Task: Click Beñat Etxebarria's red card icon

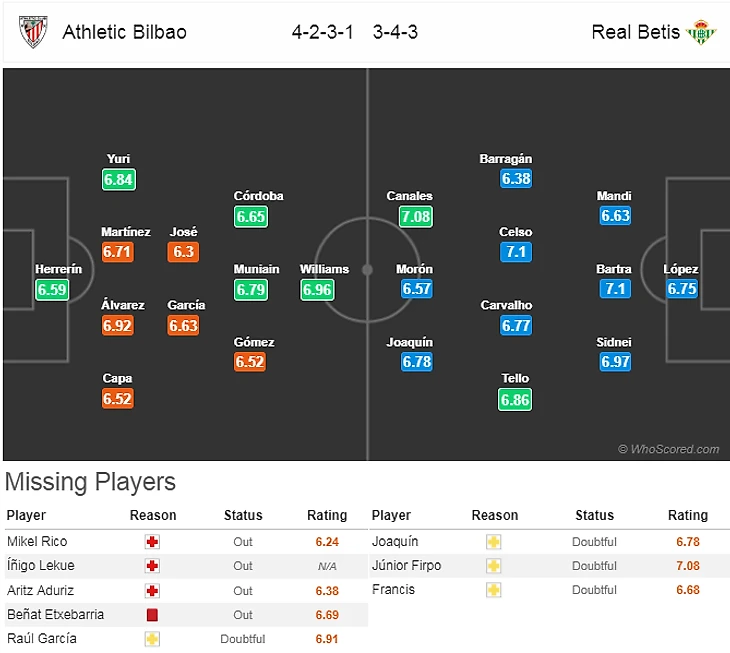Action: 153,614
